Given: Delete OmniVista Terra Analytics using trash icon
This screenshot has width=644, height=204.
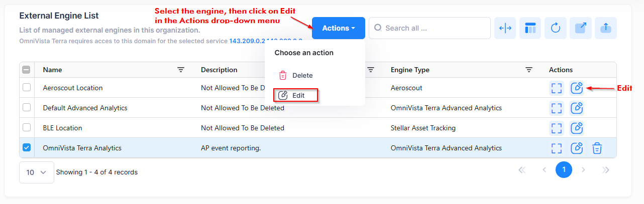Looking at the screenshot, I should [597, 148].
